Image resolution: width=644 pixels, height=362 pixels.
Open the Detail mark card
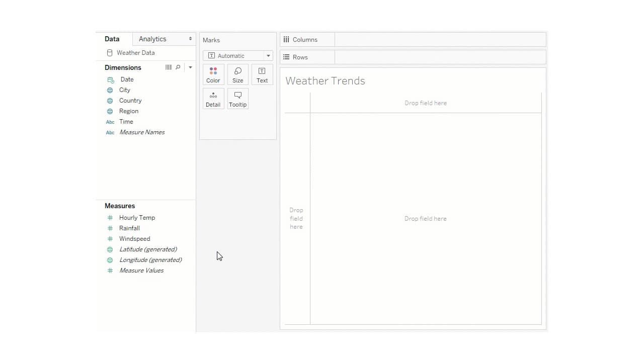[x=213, y=99]
